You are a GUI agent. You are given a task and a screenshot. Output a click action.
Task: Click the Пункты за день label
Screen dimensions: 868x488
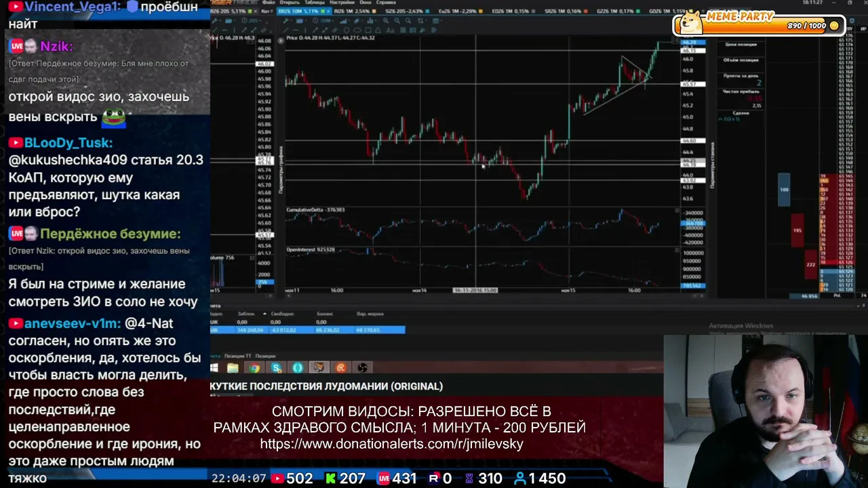point(741,76)
